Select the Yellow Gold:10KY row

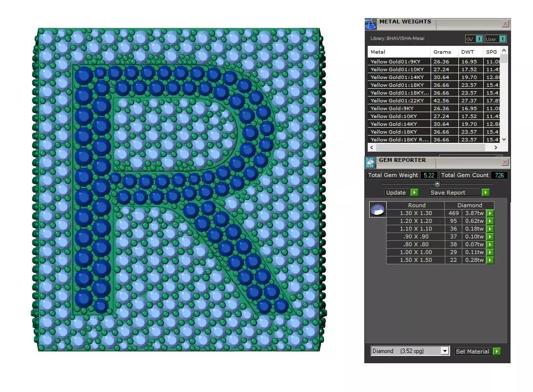(x=434, y=116)
